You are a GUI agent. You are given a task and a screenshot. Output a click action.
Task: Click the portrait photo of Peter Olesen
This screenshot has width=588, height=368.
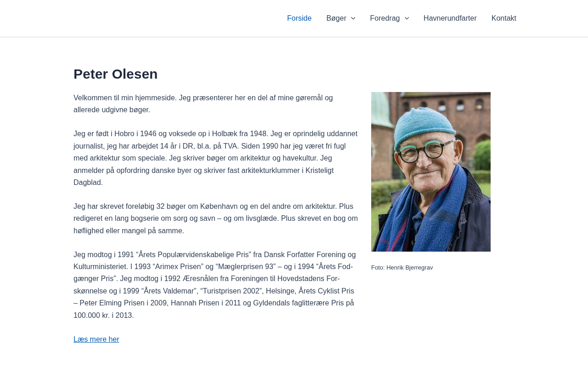click(x=430, y=172)
